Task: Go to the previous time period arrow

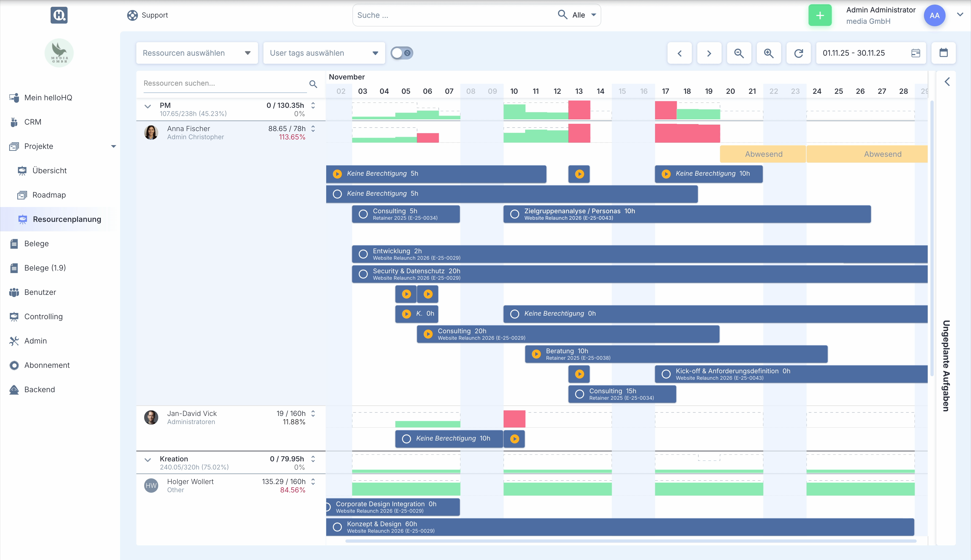Action: (x=679, y=53)
